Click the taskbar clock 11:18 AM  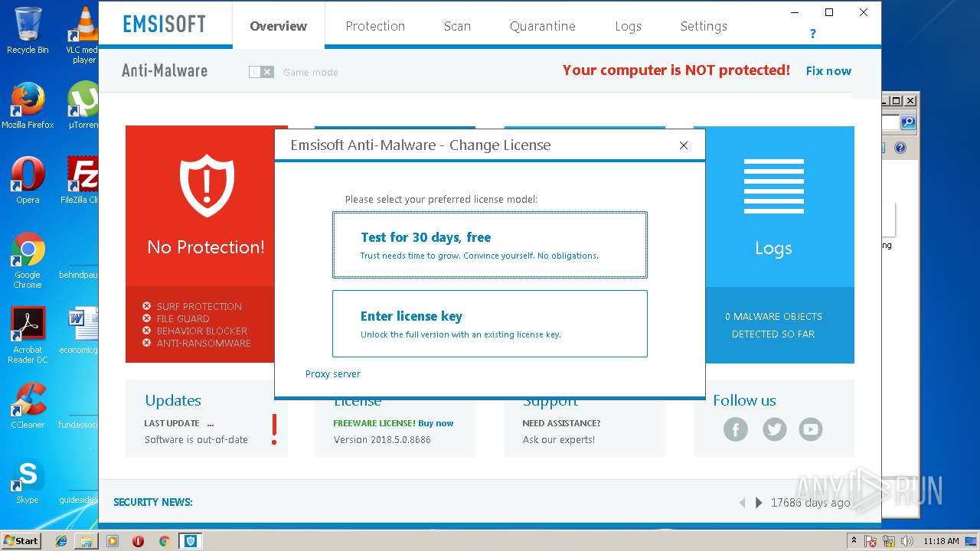[941, 541]
